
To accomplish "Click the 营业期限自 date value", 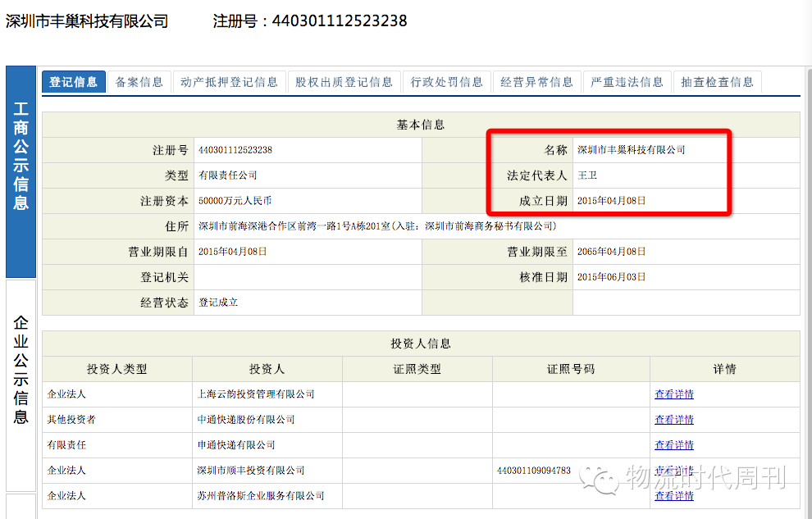I will click(232, 252).
